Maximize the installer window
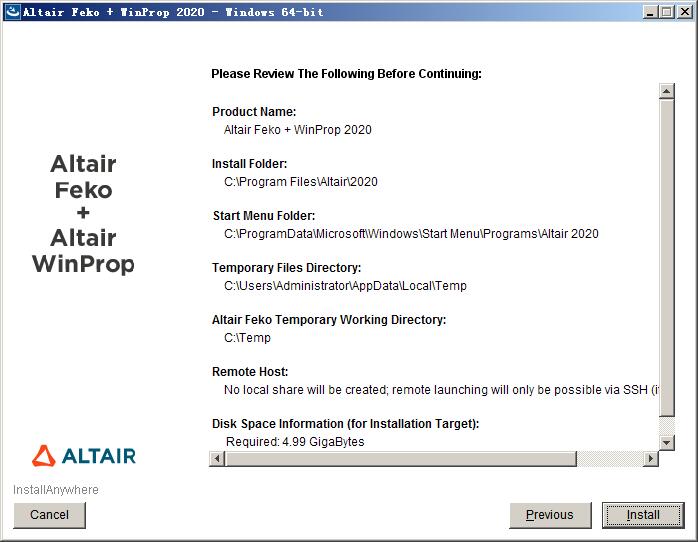 [x=667, y=12]
